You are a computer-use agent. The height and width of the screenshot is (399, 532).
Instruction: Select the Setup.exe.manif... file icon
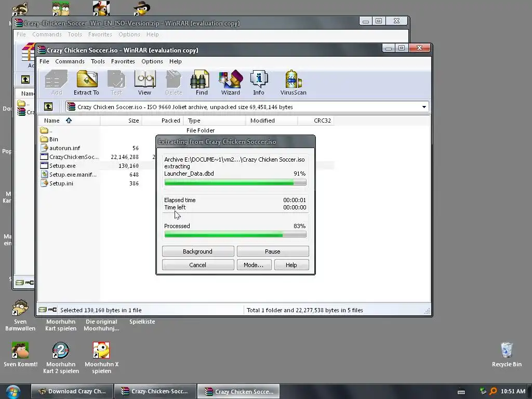[44, 175]
